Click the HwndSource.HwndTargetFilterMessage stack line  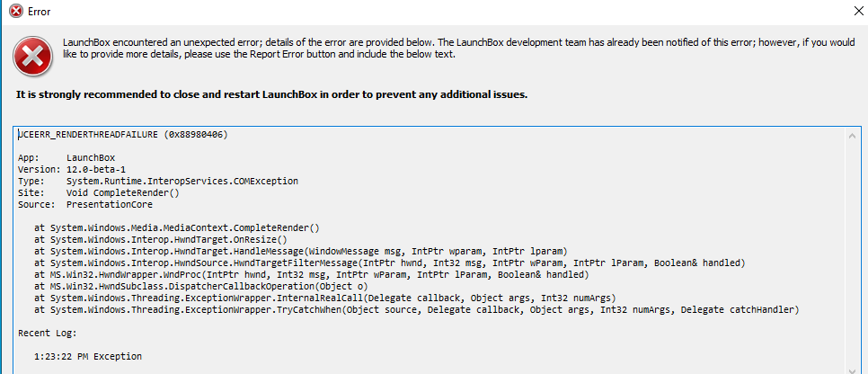pos(390,263)
